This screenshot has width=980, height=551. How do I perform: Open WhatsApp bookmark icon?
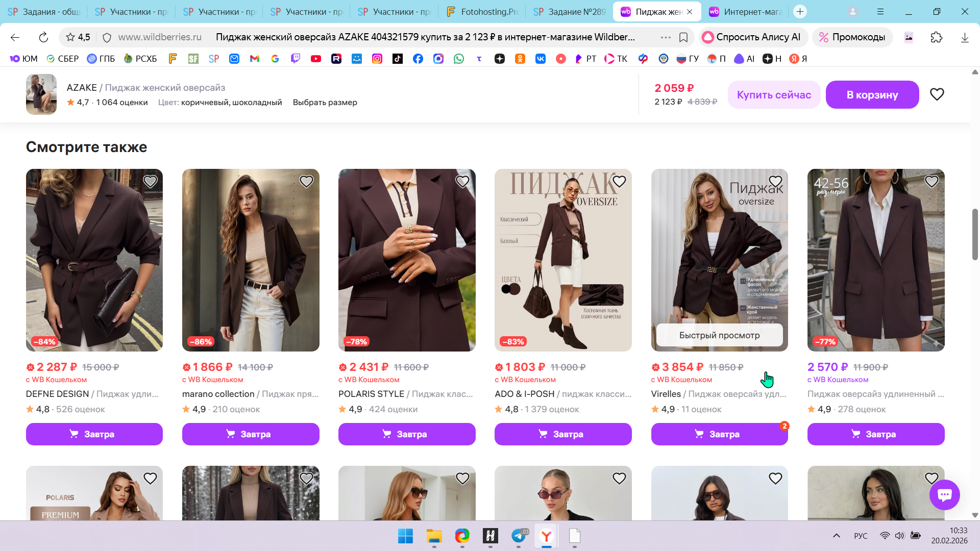click(459, 59)
